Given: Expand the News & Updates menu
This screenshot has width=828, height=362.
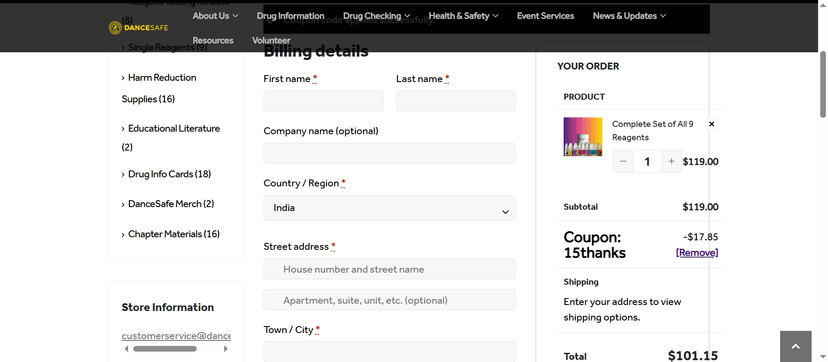Looking at the screenshot, I should click(629, 16).
